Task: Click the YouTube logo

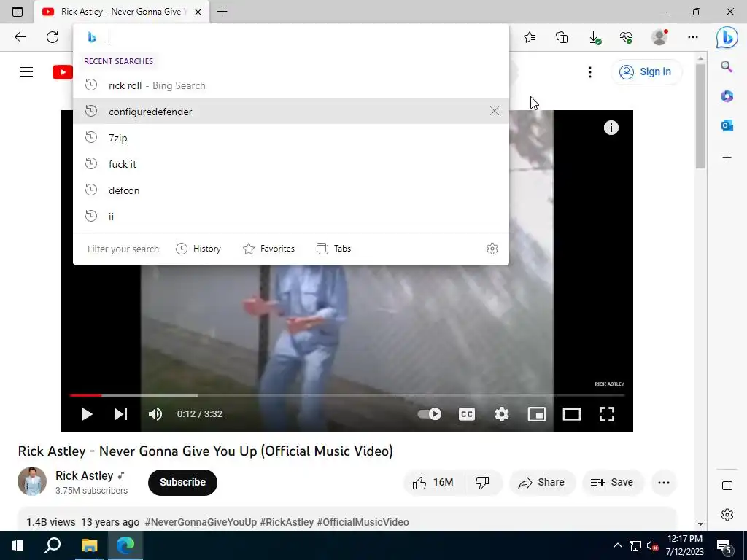Action: coord(63,72)
